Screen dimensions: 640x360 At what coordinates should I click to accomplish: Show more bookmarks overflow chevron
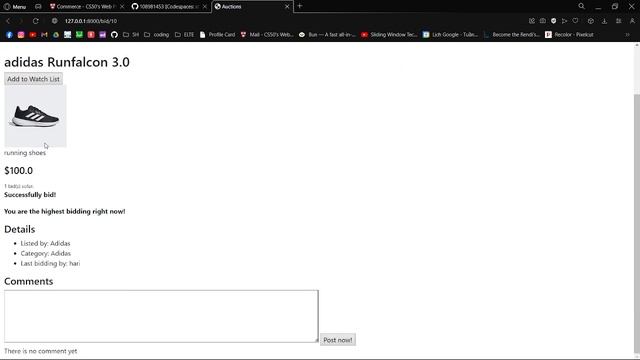tap(627, 35)
